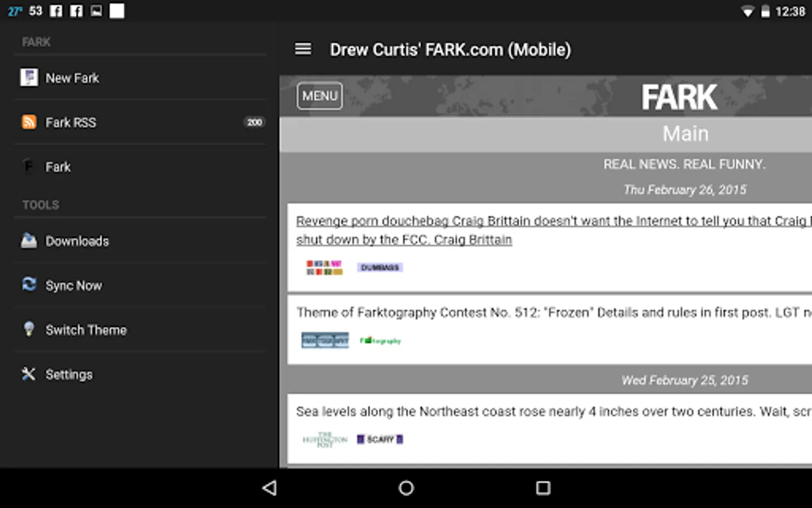Choose the Fark entry in sidebar
The width and height of the screenshot is (812, 508).
[140, 167]
